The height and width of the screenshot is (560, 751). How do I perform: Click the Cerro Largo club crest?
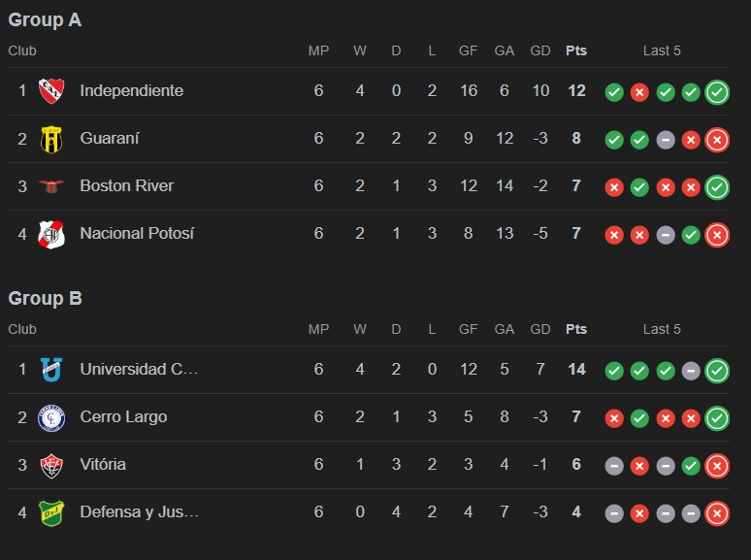[x=50, y=417]
